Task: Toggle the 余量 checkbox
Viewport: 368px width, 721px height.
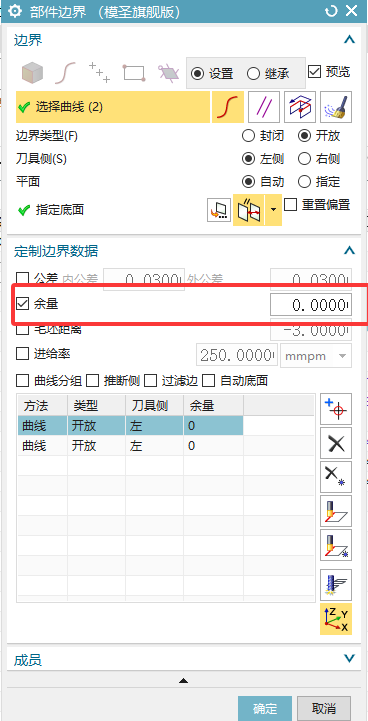Action: [x=23, y=303]
